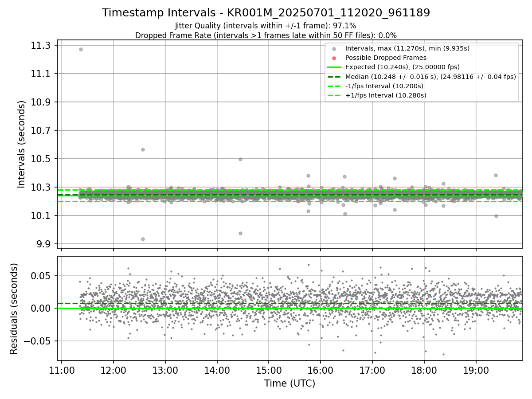
Task: Click the gray dot marker in legend
Action: tap(334, 49)
